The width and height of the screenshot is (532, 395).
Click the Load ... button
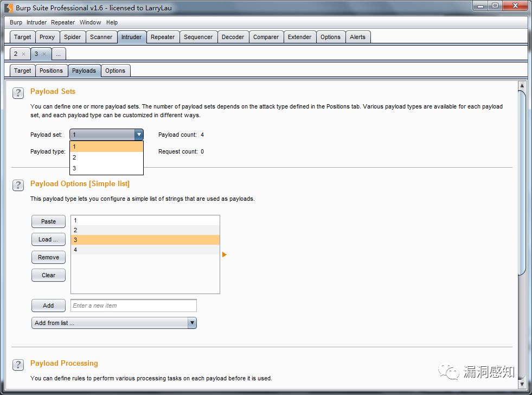coord(48,239)
